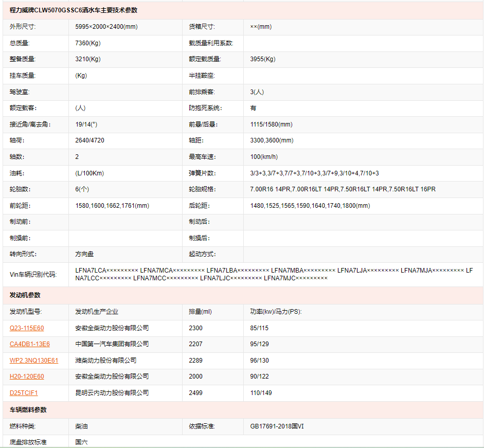Click the 轮胎规格 label
Viewport: 484px width, 448px height.
coord(202,189)
